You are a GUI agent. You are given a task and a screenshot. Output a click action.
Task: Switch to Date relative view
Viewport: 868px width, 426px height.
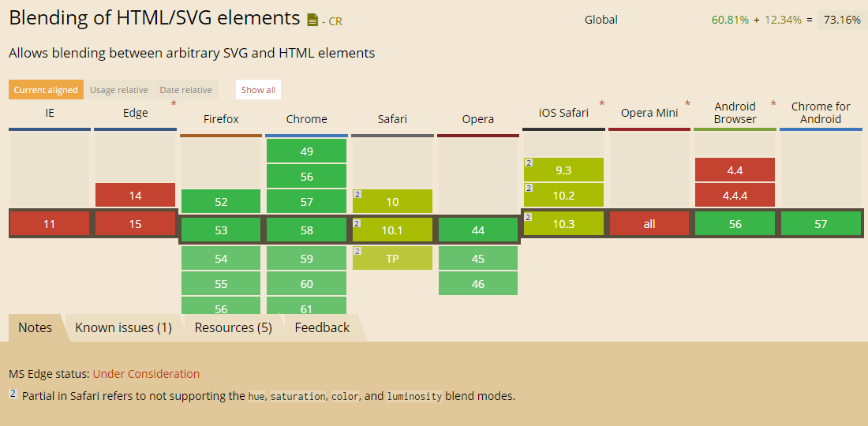click(186, 90)
